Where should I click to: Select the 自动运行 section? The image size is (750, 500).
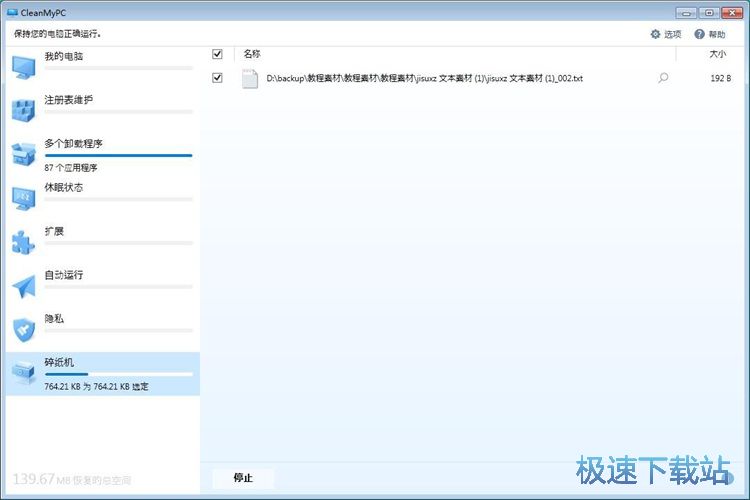64,275
